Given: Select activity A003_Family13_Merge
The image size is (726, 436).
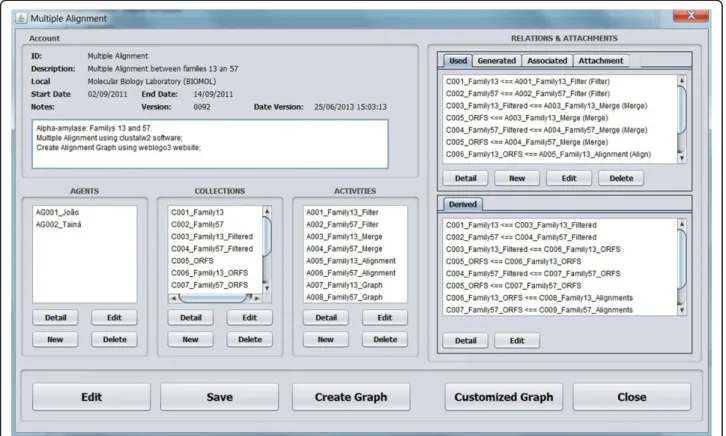Looking at the screenshot, I should [x=344, y=237].
